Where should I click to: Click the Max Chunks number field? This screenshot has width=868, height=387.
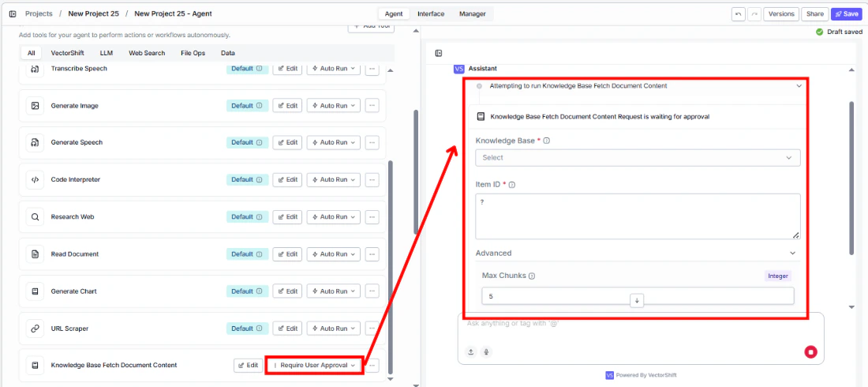(638, 296)
